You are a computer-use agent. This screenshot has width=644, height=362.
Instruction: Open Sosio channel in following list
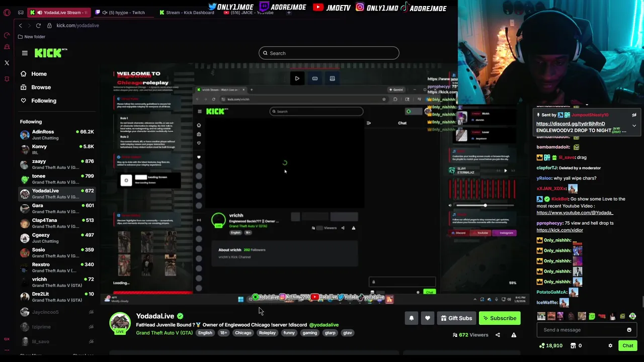57,252
